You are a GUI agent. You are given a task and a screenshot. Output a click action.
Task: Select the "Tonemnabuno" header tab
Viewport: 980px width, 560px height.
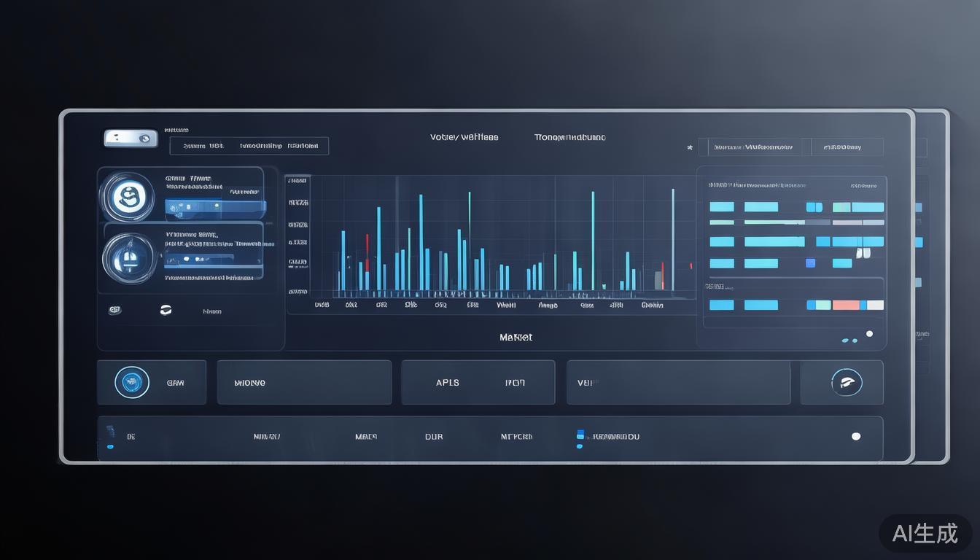pyautogui.click(x=569, y=137)
